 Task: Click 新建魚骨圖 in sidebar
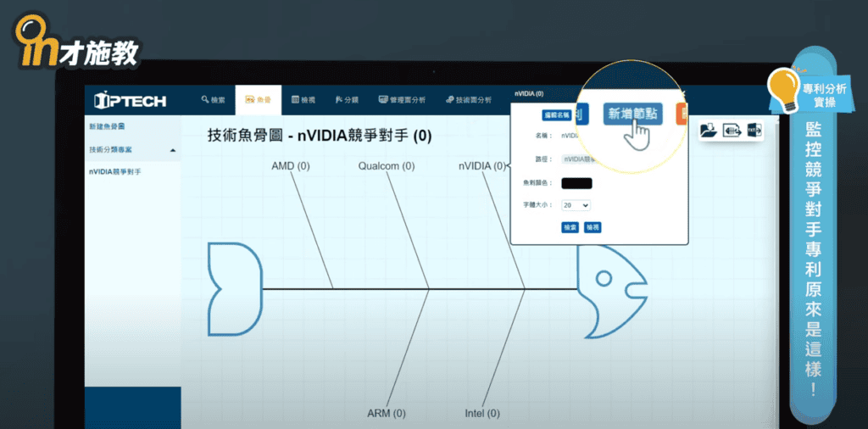[107, 126]
